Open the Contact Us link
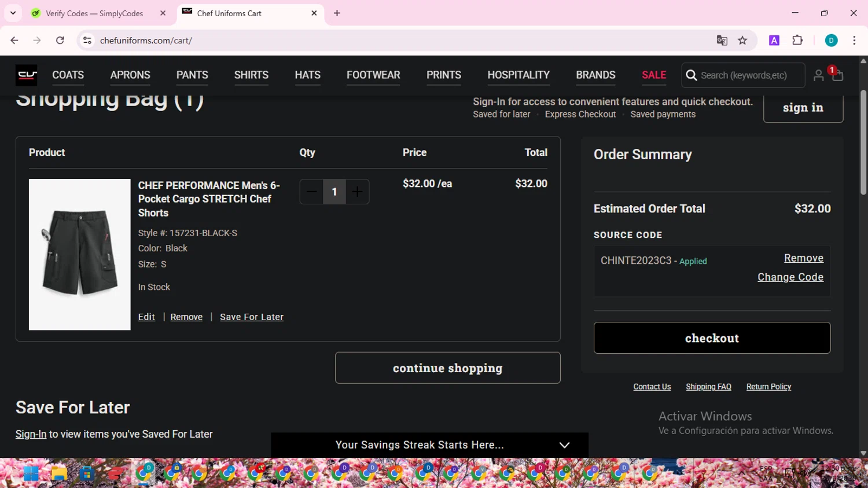Viewport: 868px width, 488px height. pyautogui.click(x=652, y=387)
